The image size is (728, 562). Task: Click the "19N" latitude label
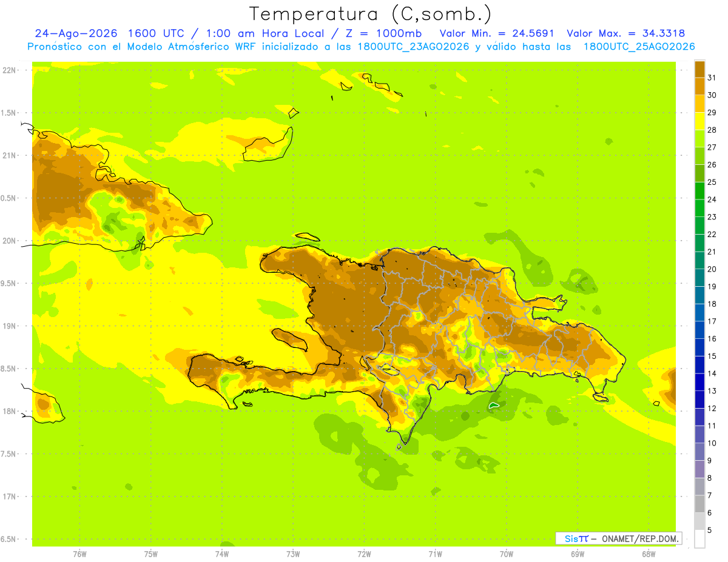pyautogui.click(x=8, y=326)
